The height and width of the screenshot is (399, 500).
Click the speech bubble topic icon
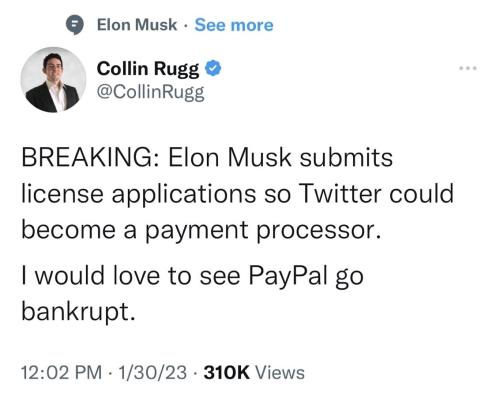click(75, 25)
